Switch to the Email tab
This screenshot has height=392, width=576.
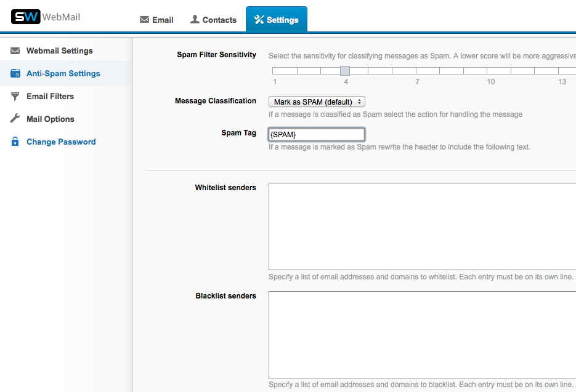[156, 20]
